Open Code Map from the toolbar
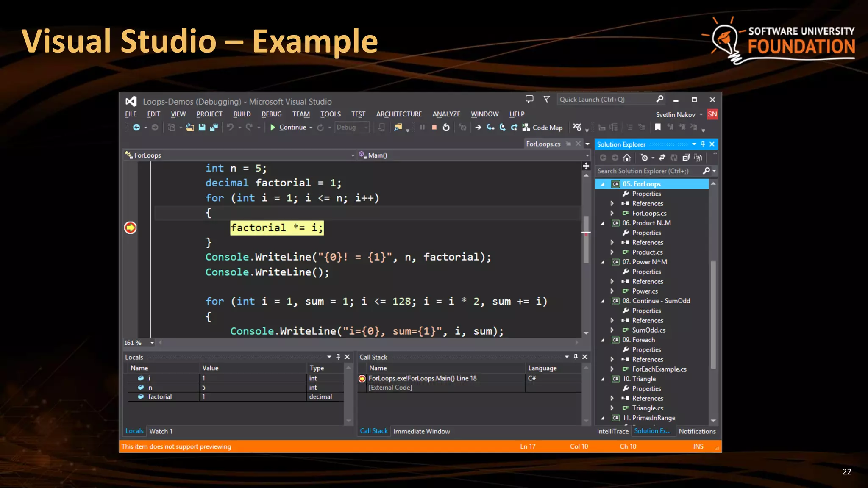Screen dimensions: 868x488 click(542, 128)
